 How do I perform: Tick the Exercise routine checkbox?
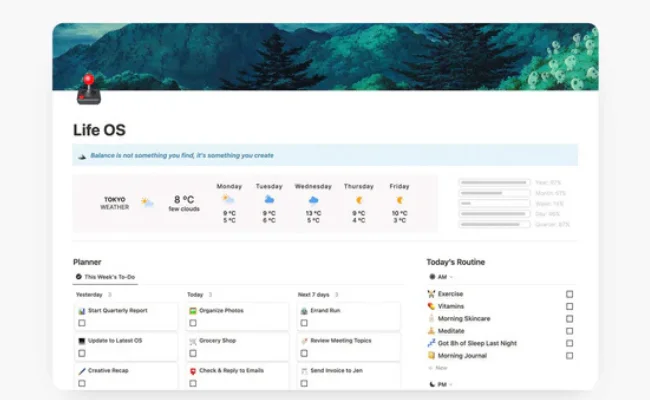pyautogui.click(x=569, y=294)
